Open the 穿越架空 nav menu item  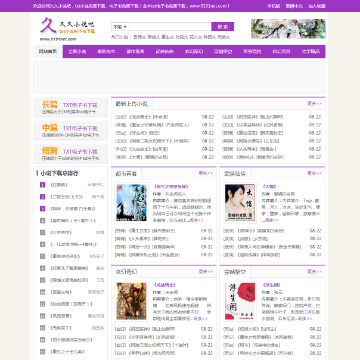223,52
